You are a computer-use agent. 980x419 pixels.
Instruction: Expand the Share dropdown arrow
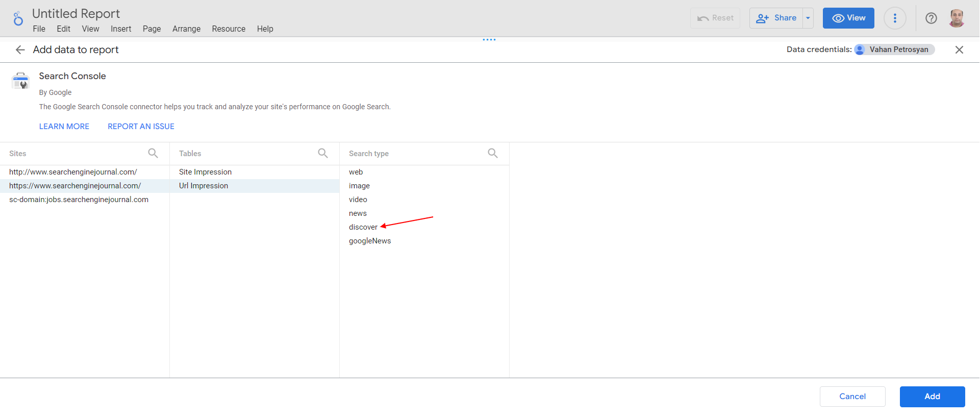[x=808, y=18]
